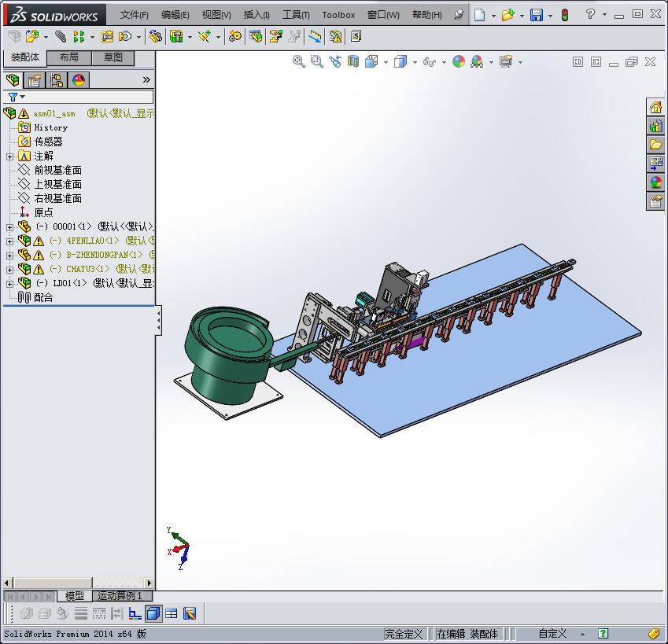Expand the CHAYU3<1> component node
The width and height of the screenshot is (668, 644).
pyautogui.click(x=9, y=270)
